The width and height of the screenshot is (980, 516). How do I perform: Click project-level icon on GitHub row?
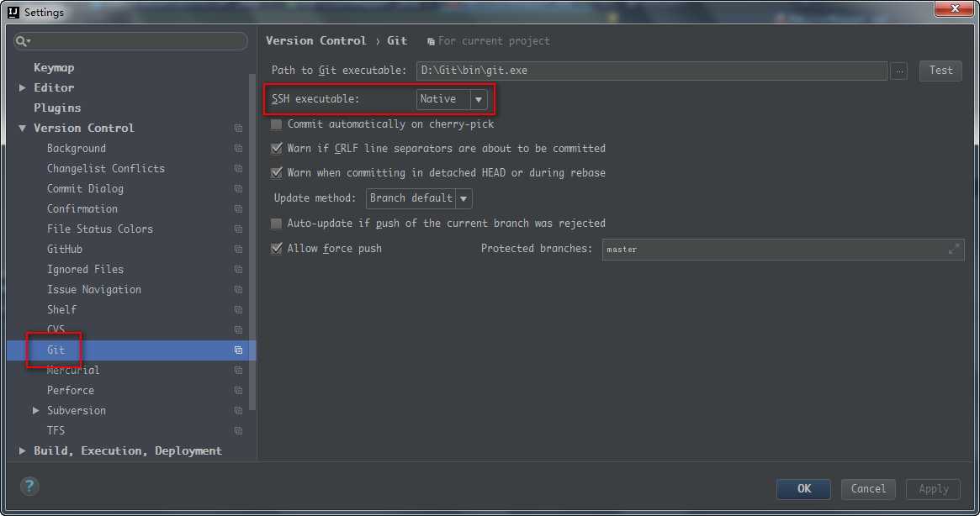tap(238, 250)
